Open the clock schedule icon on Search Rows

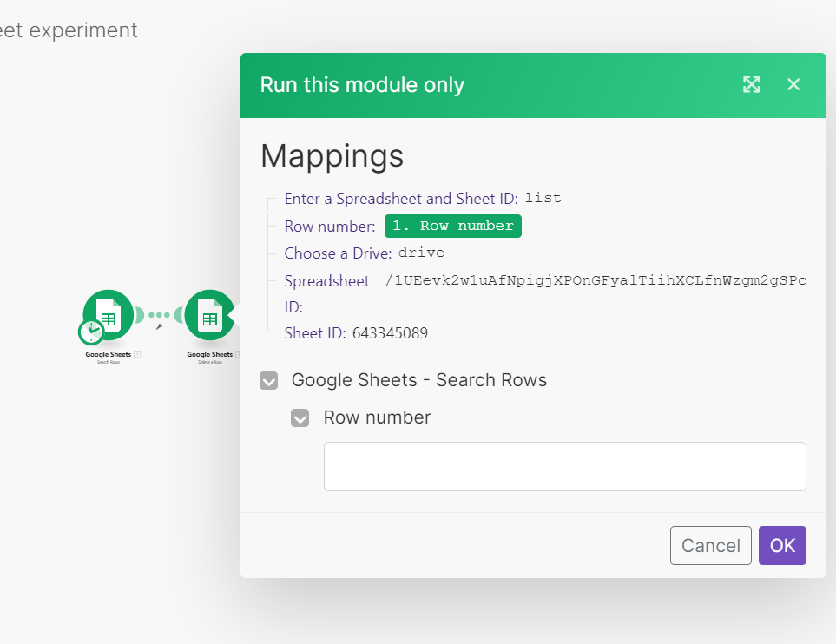(x=90, y=332)
